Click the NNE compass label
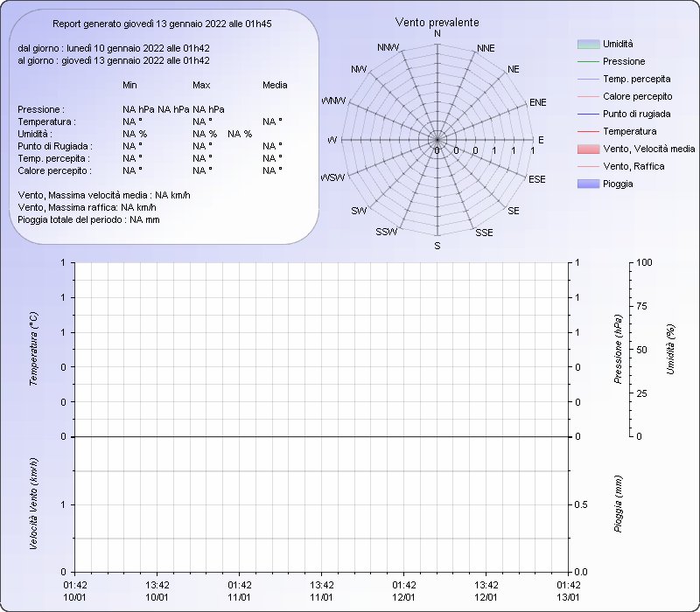 pyautogui.click(x=486, y=48)
